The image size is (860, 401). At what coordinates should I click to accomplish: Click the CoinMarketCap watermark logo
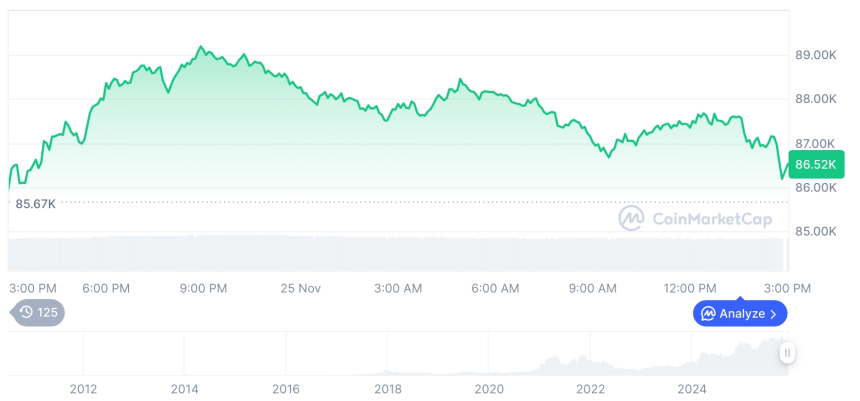click(x=631, y=218)
